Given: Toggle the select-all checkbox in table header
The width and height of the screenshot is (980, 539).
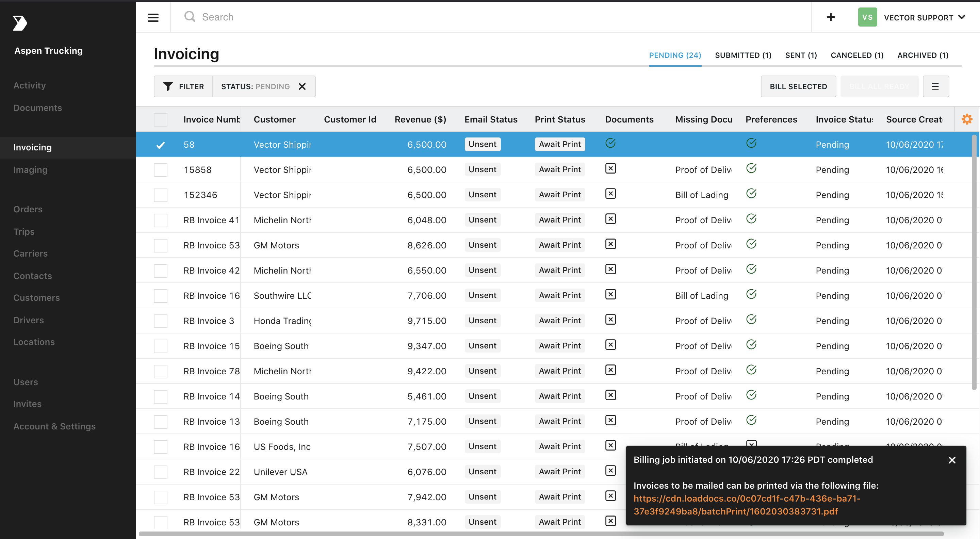Looking at the screenshot, I should point(161,119).
